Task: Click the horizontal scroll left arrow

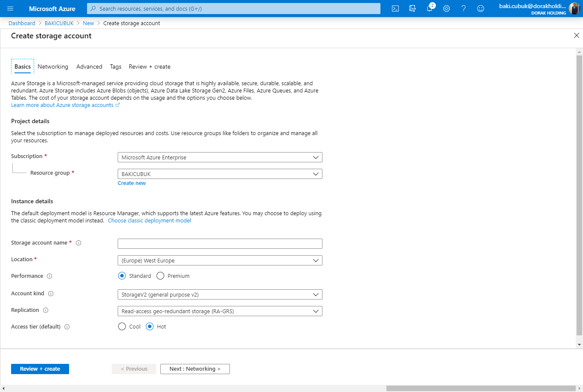Action: (x=3, y=388)
